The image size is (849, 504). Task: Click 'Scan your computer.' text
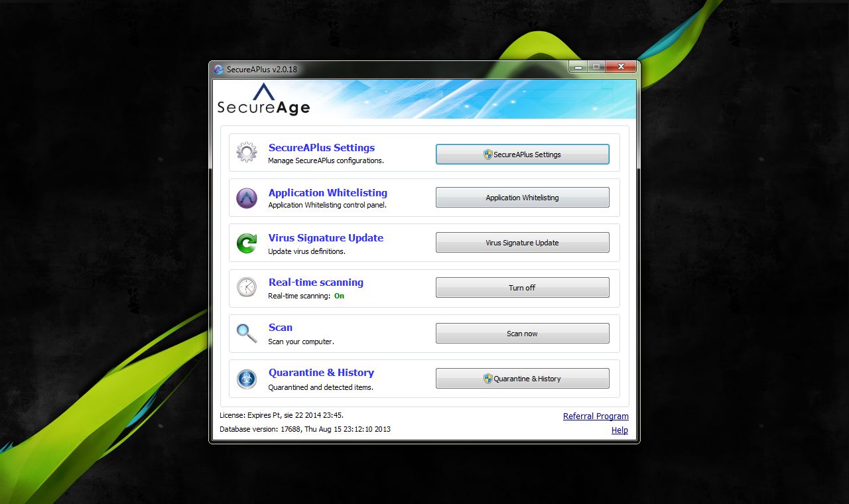click(301, 342)
